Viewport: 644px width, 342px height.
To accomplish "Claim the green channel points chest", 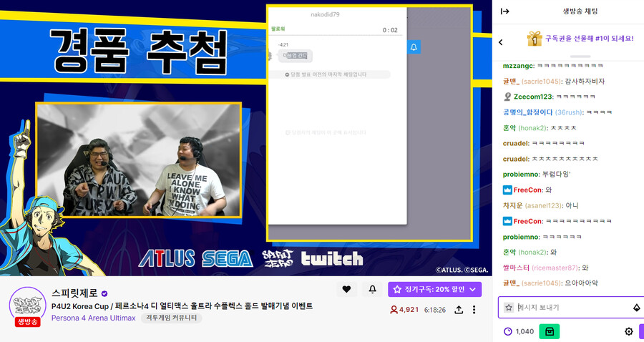I will [x=549, y=331].
